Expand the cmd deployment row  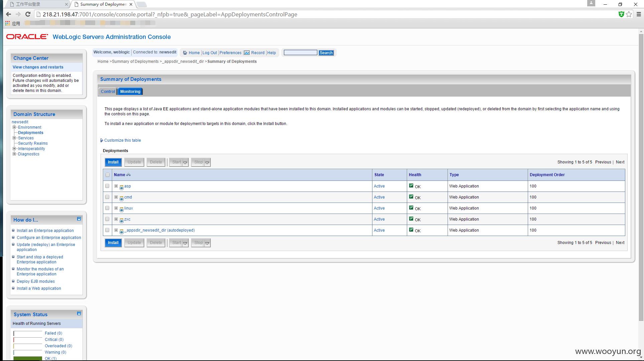coord(116,197)
